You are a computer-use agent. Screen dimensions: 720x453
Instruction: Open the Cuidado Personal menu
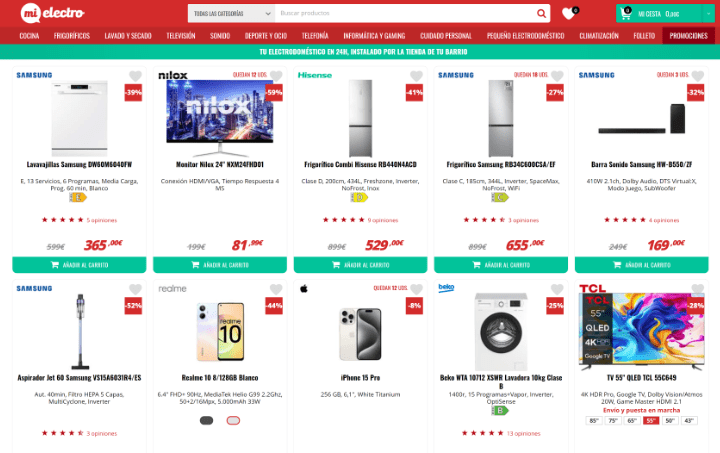pyautogui.click(x=445, y=36)
